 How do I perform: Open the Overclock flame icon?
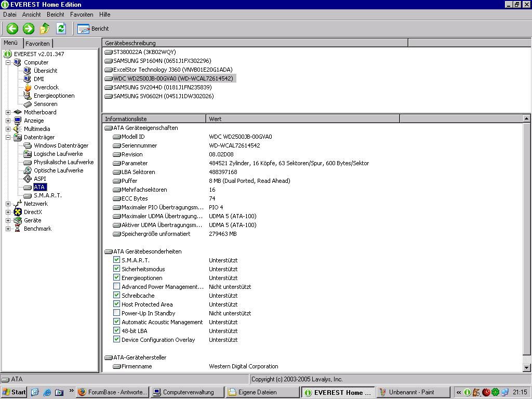tap(28, 87)
